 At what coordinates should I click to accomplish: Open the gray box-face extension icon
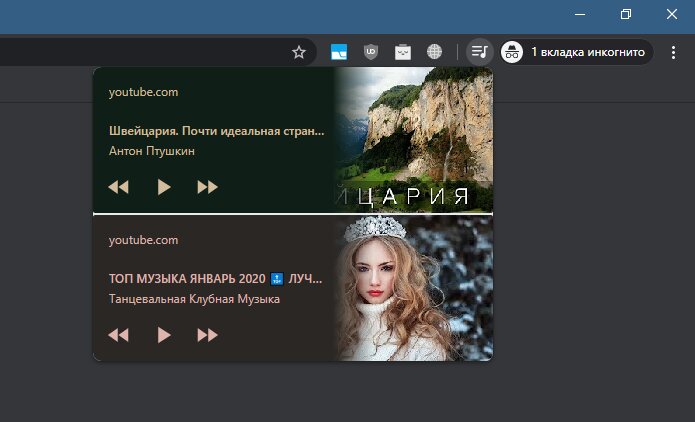pyautogui.click(x=402, y=52)
